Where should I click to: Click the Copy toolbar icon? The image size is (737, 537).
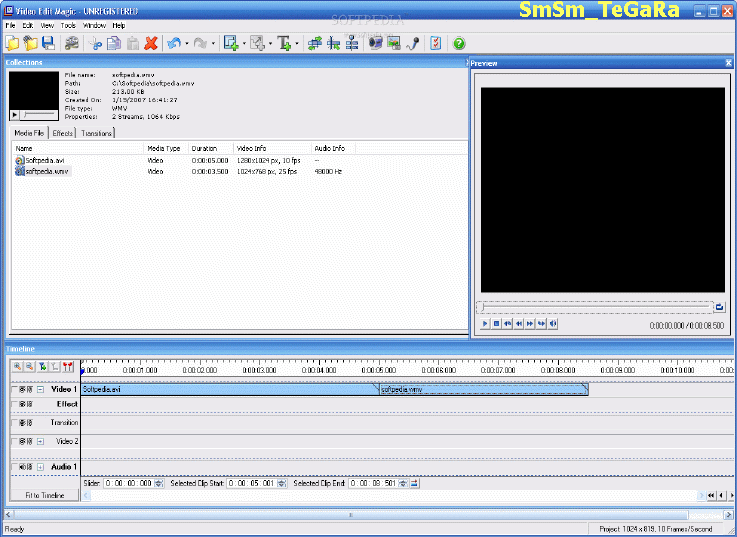(114, 44)
